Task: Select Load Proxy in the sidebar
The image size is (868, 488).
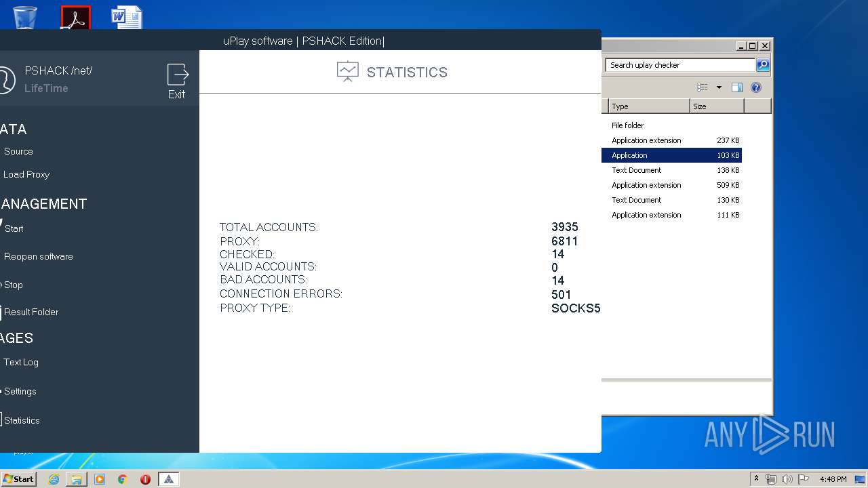Action: (26, 174)
